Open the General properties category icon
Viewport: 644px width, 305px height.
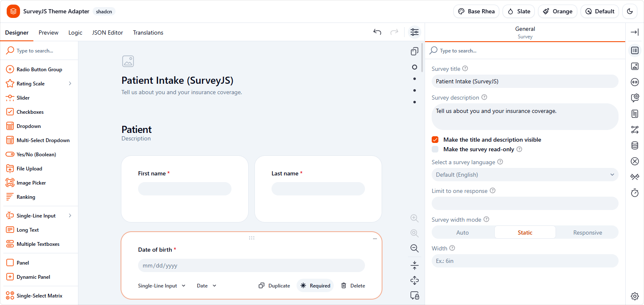point(635,50)
